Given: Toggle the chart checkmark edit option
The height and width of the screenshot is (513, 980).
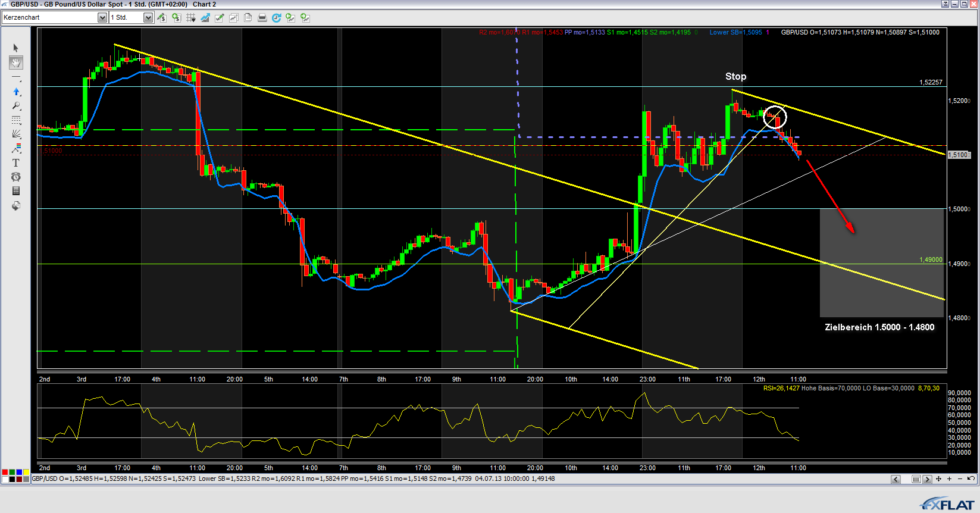Looking at the screenshot, I should click(220, 18).
